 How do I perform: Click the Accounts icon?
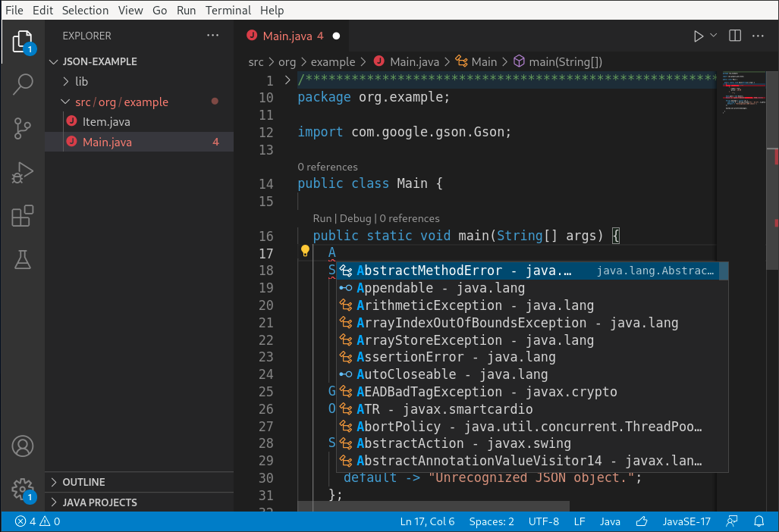click(x=23, y=446)
